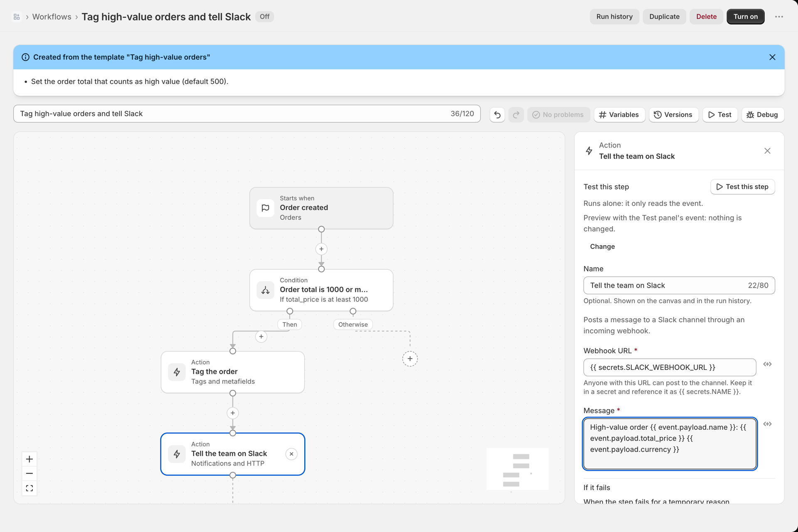Click Change under the test preview
The image size is (798, 532).
click(602, 246)
